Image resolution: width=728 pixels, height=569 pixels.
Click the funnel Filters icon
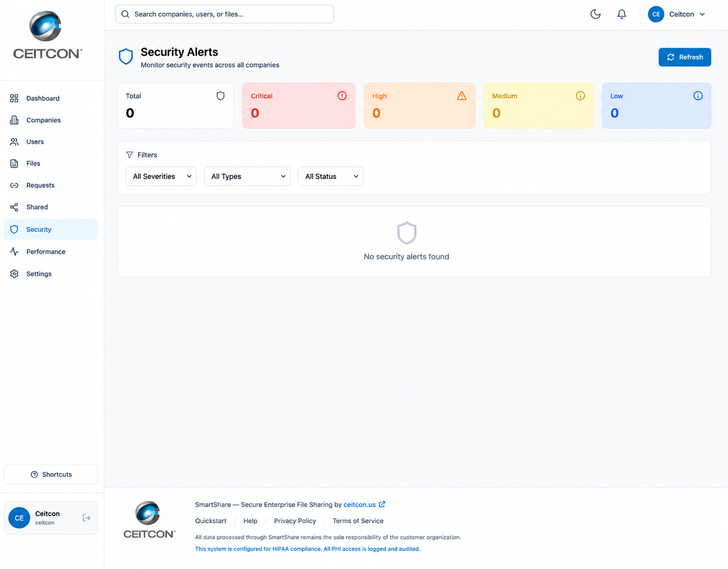coord(129,154)
